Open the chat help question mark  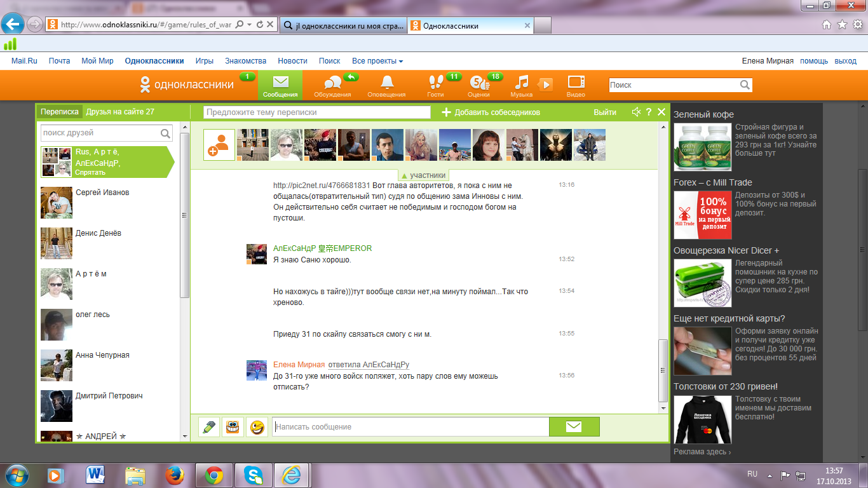tap(649, 112)
